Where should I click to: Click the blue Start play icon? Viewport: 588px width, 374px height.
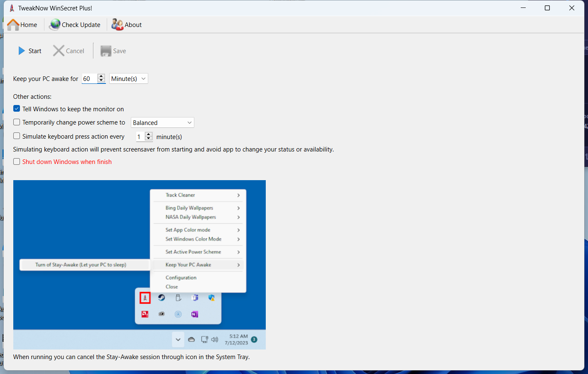tap(22, 51)
